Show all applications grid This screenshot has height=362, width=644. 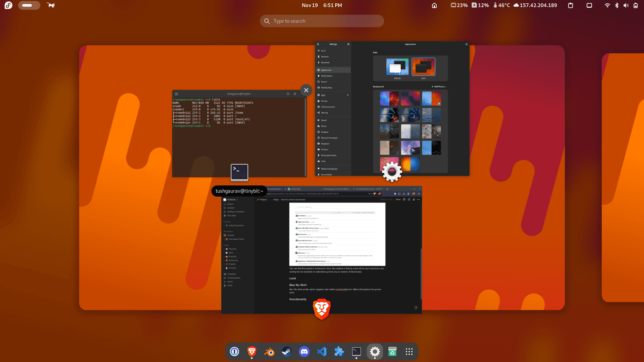point(409,352)
